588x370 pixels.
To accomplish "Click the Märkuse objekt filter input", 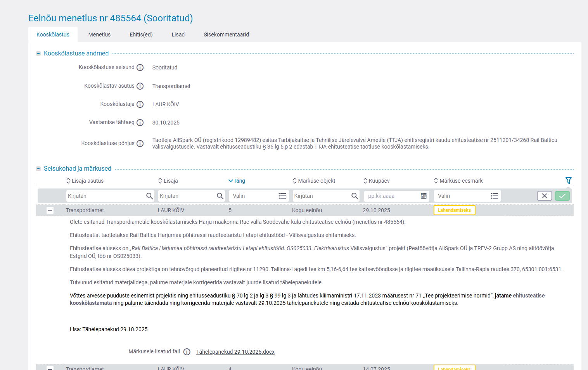I will click(321, 196).
